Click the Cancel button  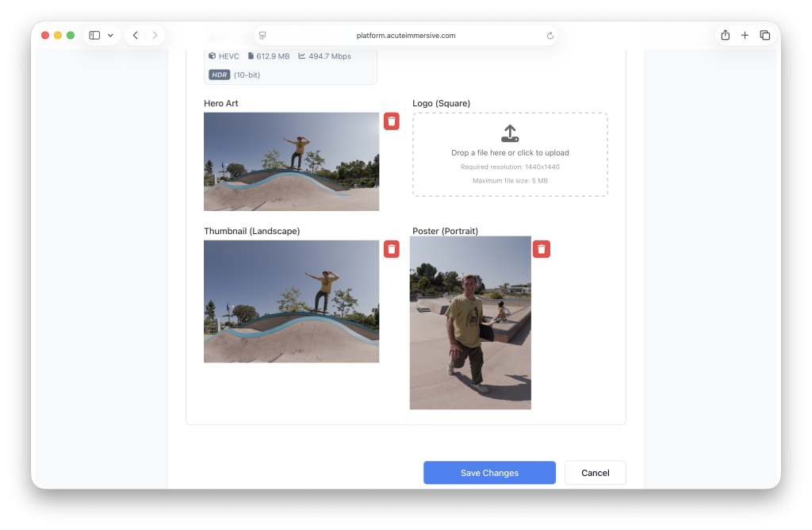point(595,473)
